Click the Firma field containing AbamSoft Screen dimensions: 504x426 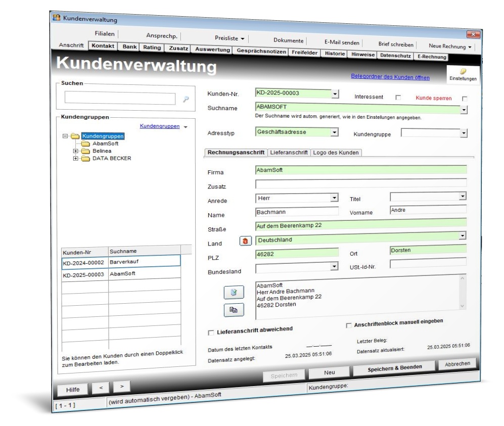click(361, 170)
